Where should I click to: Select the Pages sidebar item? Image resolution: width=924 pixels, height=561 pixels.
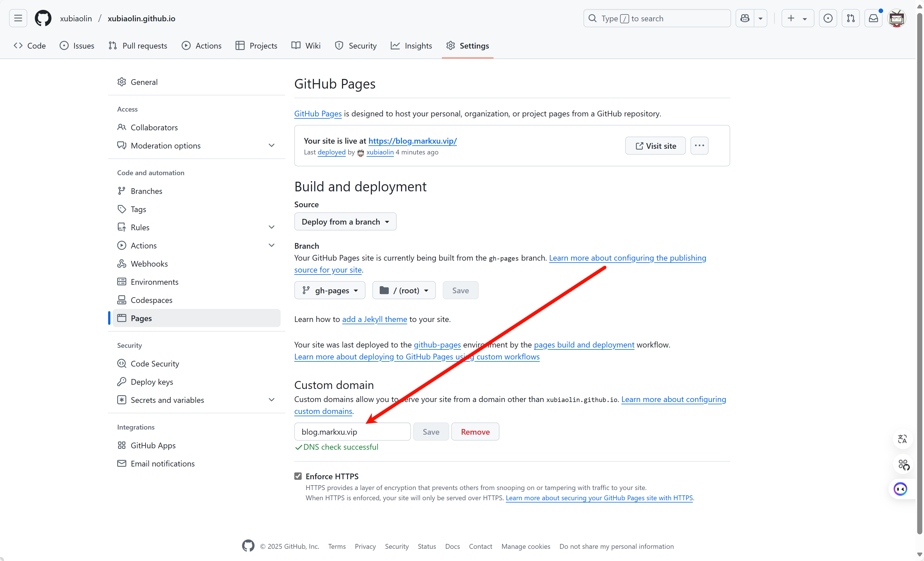coord(196,318)
